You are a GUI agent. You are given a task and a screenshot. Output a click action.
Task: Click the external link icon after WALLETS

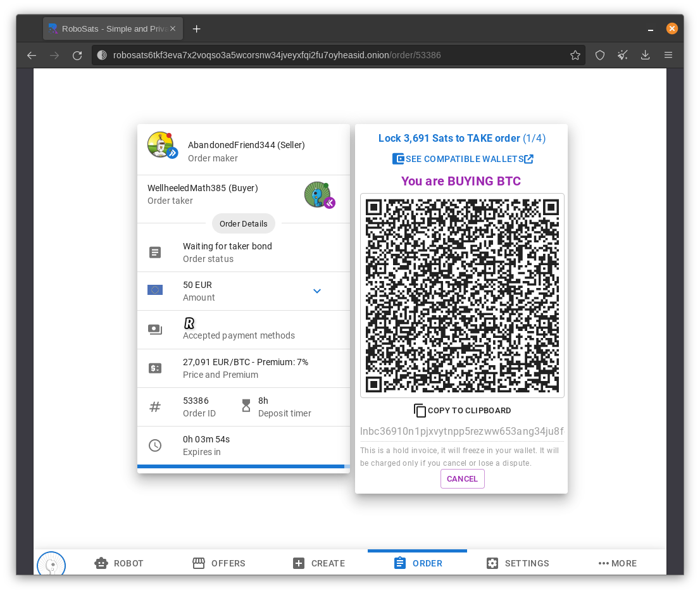point(528,159)
